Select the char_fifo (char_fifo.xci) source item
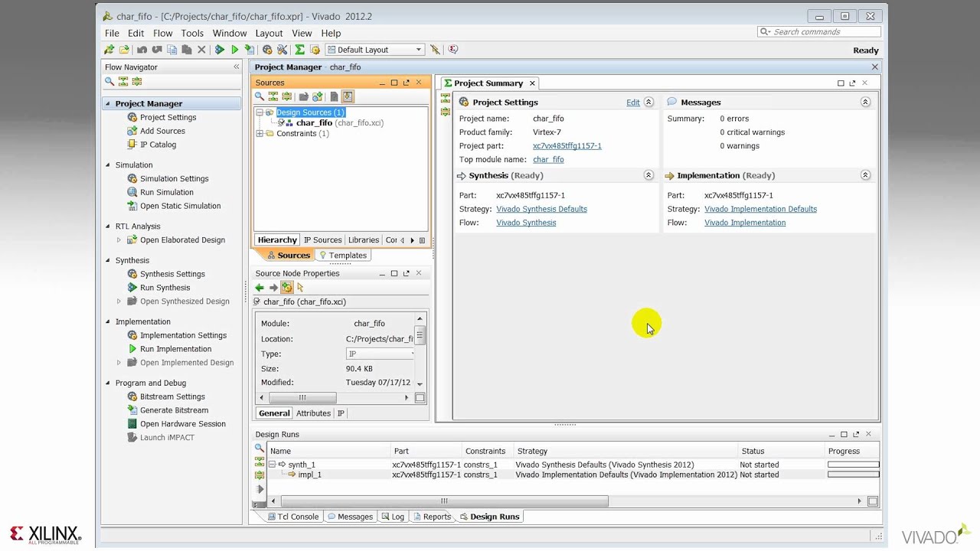 (339, 122)
